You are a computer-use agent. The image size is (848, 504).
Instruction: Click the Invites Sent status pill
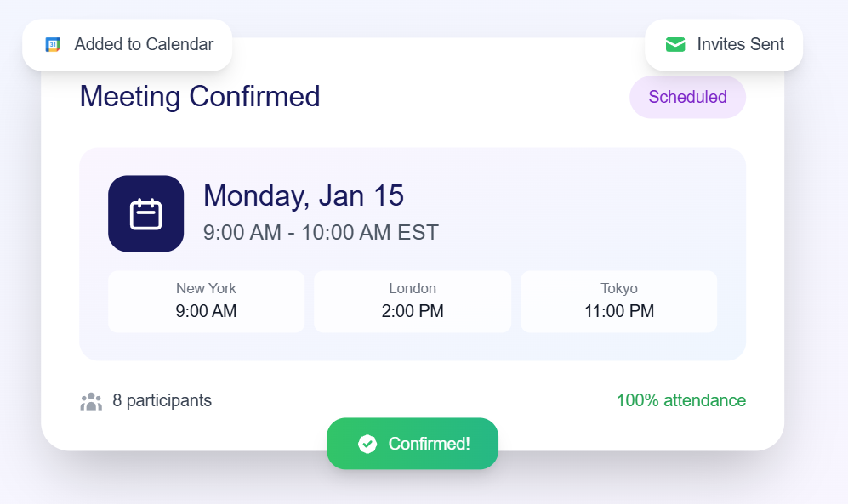[723, 43]
